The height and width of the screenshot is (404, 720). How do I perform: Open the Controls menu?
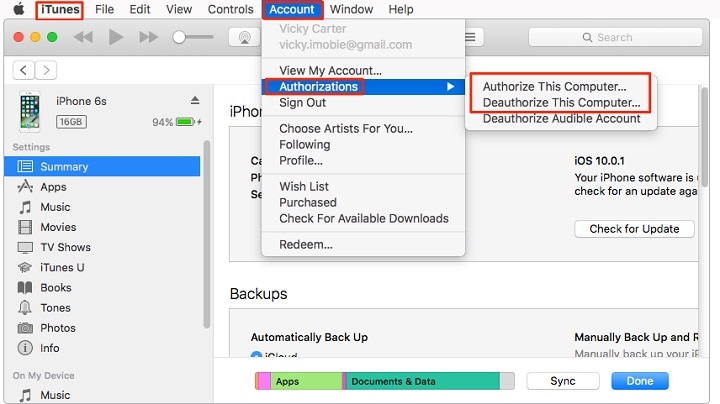click(x=231, y=10)
